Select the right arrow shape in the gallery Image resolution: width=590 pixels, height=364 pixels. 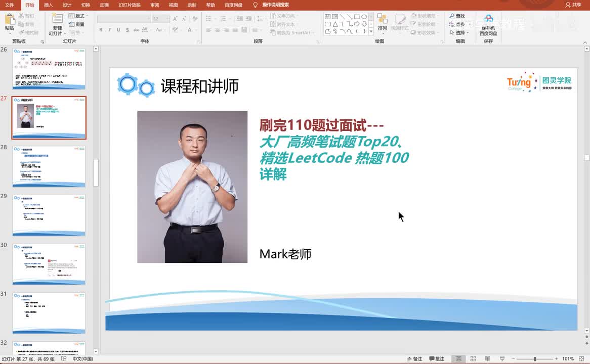(357, 24)
